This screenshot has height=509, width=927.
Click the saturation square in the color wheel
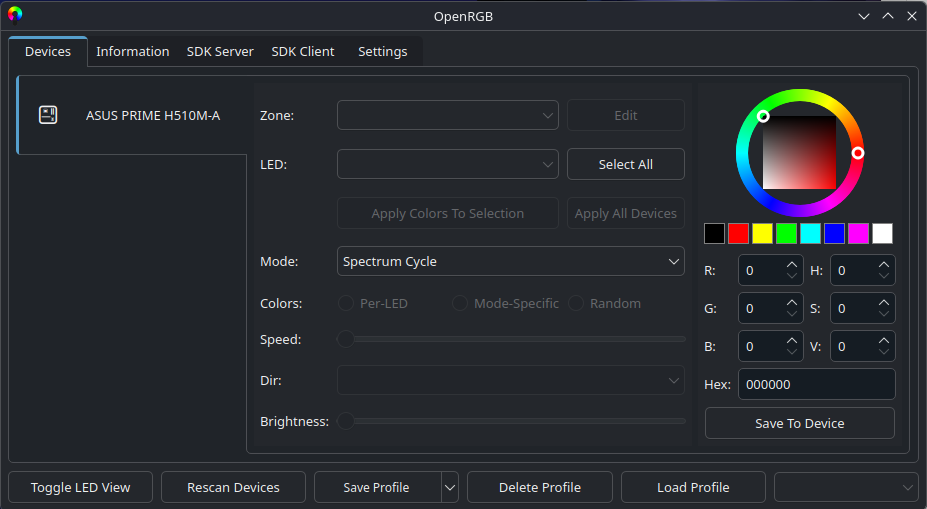(x=799, y=153)
